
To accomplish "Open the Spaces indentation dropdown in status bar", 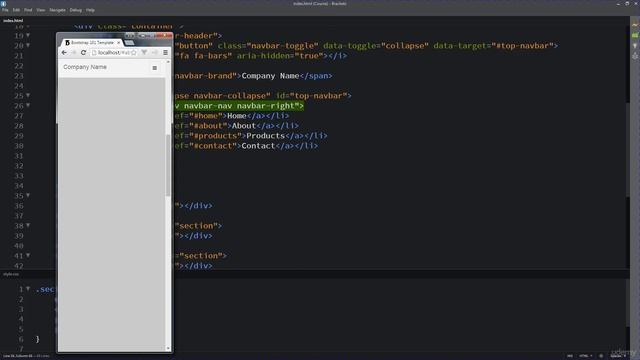I will click(618, 356).
